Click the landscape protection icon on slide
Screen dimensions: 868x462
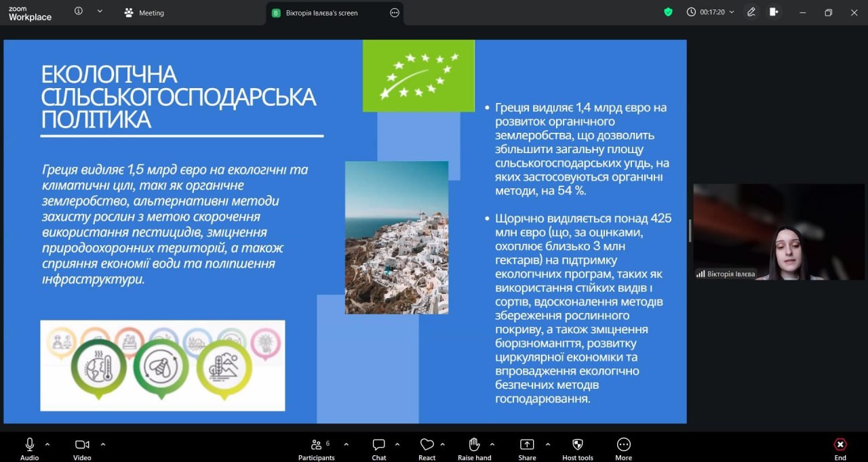(x=224, y=369)
